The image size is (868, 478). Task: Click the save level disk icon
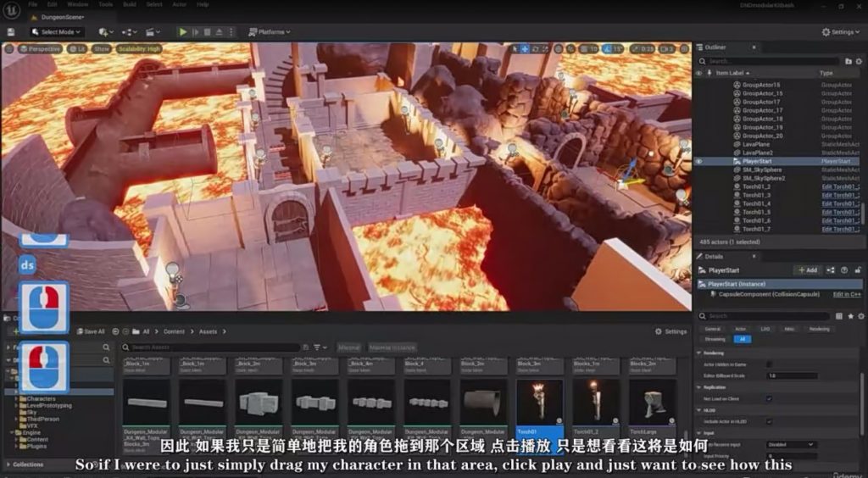(11, 32)
